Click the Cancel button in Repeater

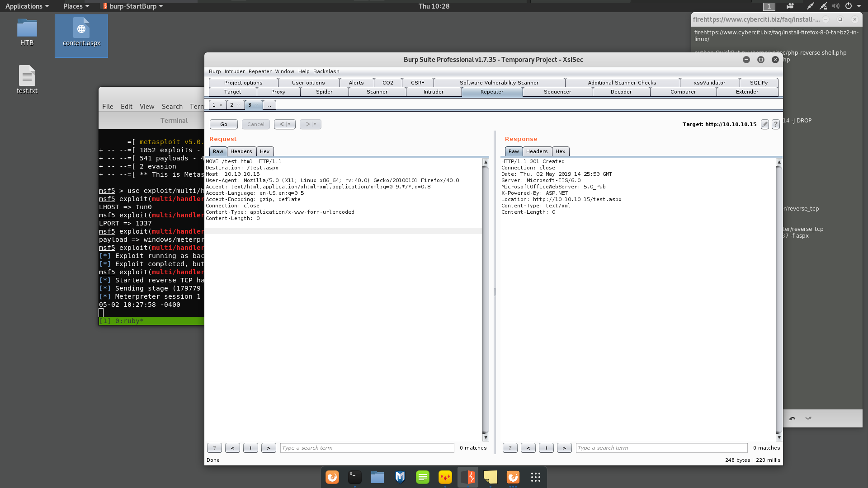(256, 124)
